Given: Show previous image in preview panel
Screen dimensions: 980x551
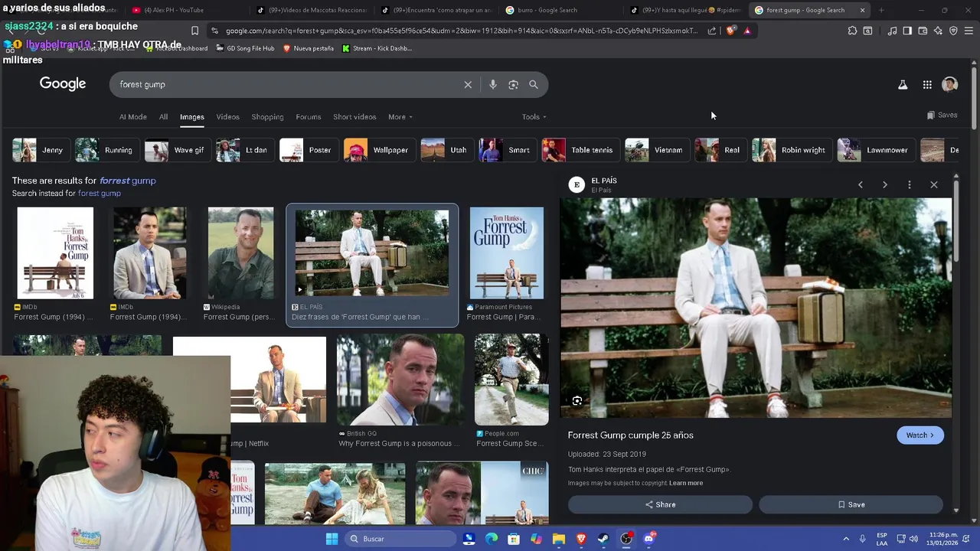Looking at the screenshot, I should (x=861, y=184).
